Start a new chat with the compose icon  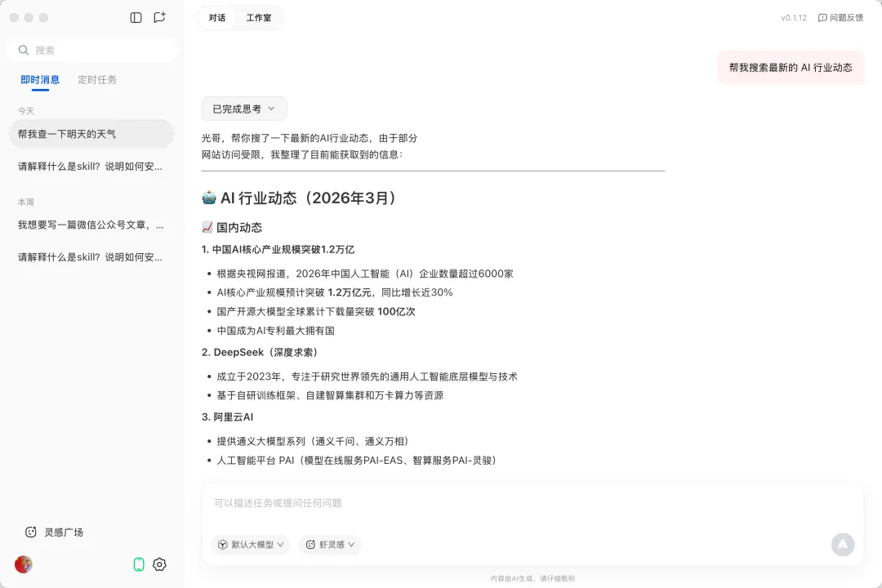(160, 17)
